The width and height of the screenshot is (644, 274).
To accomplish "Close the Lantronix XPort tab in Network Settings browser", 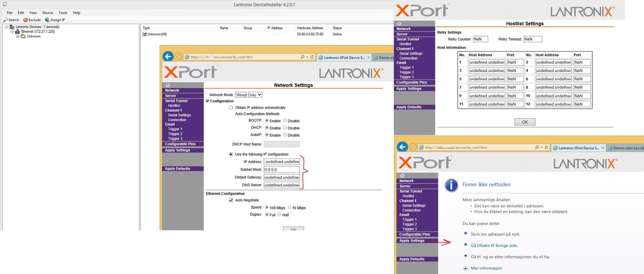I will (368, 58).
